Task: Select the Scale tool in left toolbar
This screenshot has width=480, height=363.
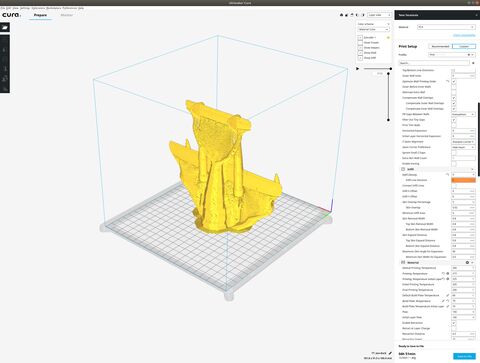Action: (5, 50)
